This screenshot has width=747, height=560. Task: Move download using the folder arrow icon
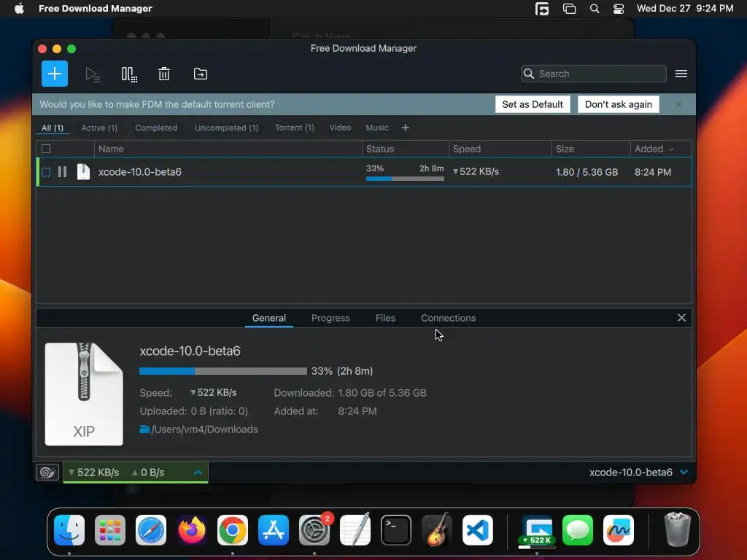(200, 74)
